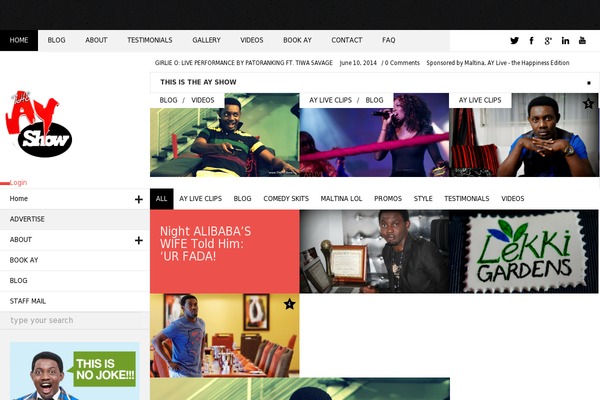
Task: Select the ALL filter tab
Action: click(x=161, y=199)
